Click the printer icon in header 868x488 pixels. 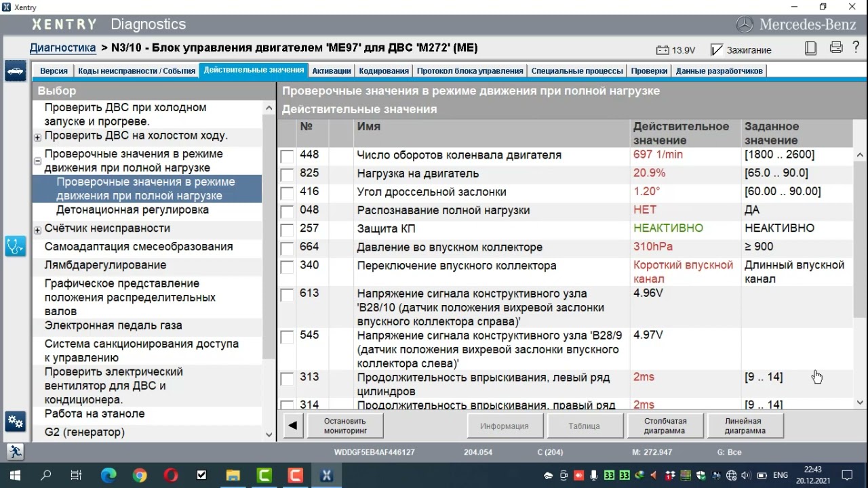(836, 48)
